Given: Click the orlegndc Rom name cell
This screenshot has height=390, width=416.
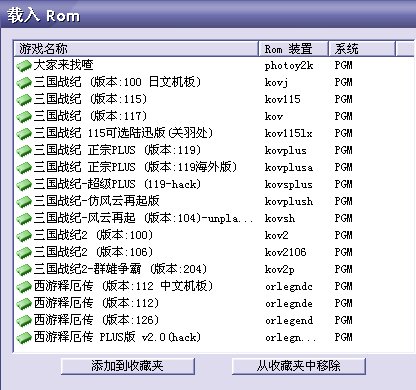Looking at the screenshot, I should (x=289, y=287).
